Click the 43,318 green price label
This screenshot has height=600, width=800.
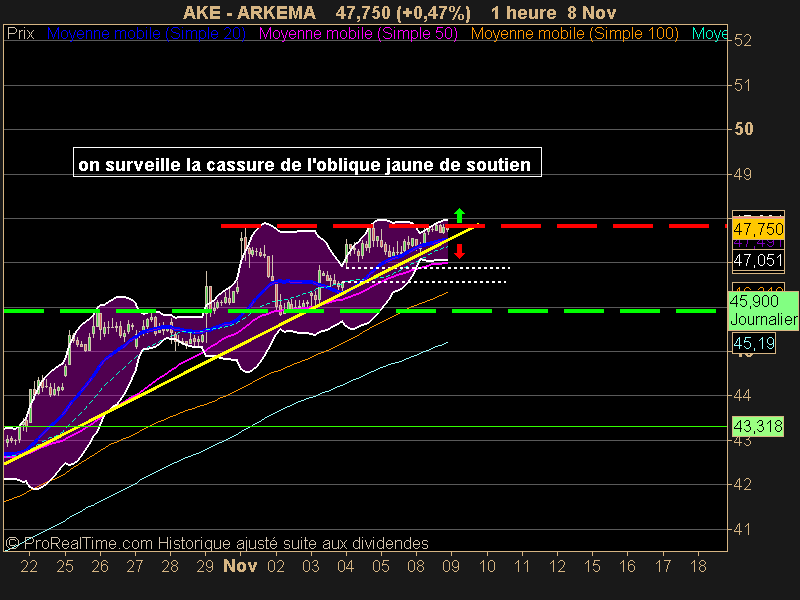tap(758, 426)
